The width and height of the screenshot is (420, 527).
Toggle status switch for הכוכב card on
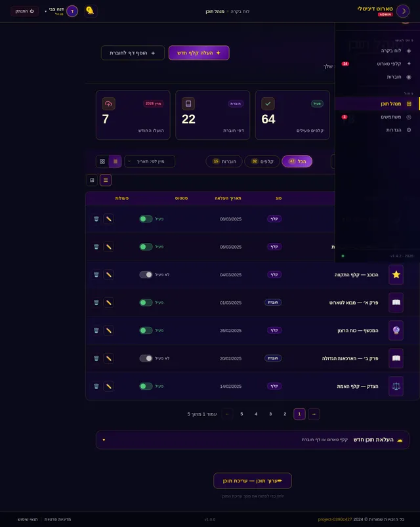(146, 274)
